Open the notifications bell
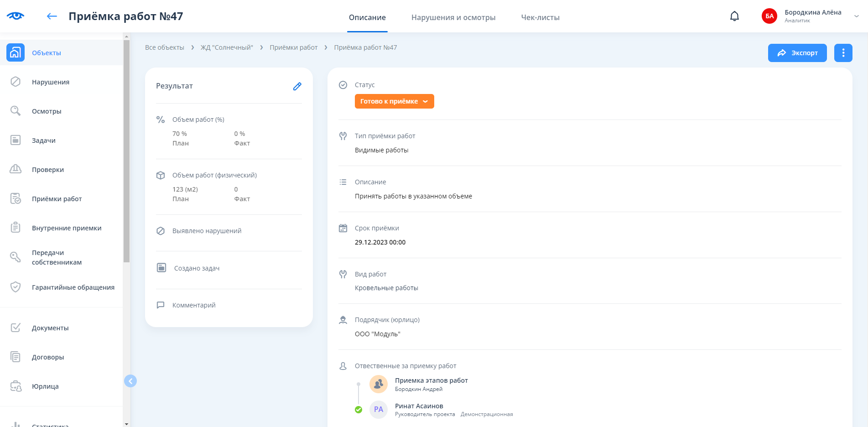The image size is (868, 427). point(734,16)
